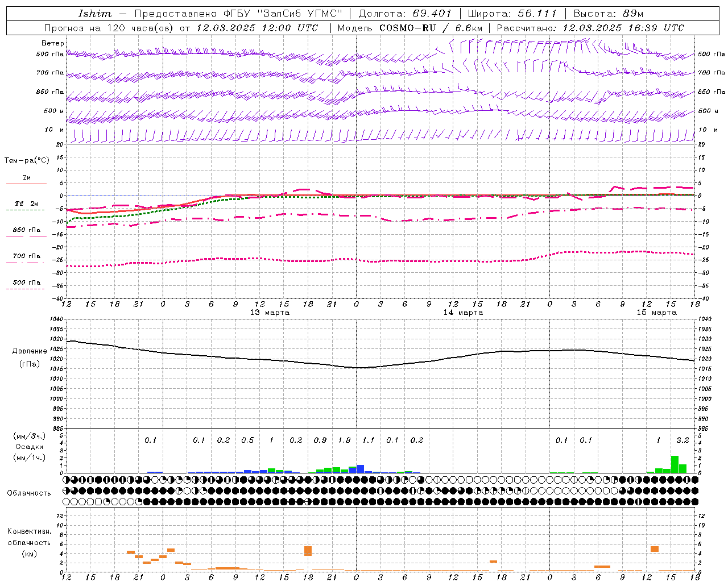Click the 1.1 precipitation value

point(369,440)
